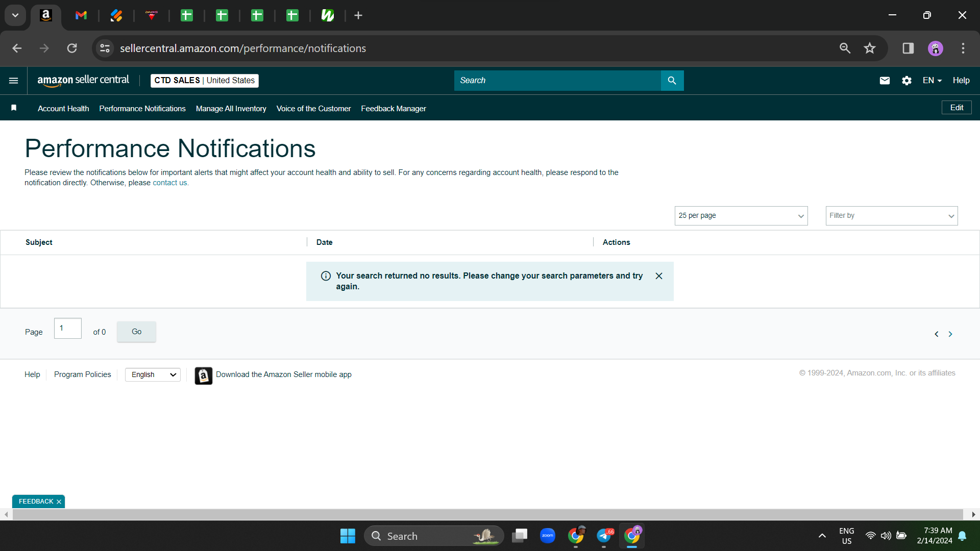Open the English footer language selector

point(153,375)
